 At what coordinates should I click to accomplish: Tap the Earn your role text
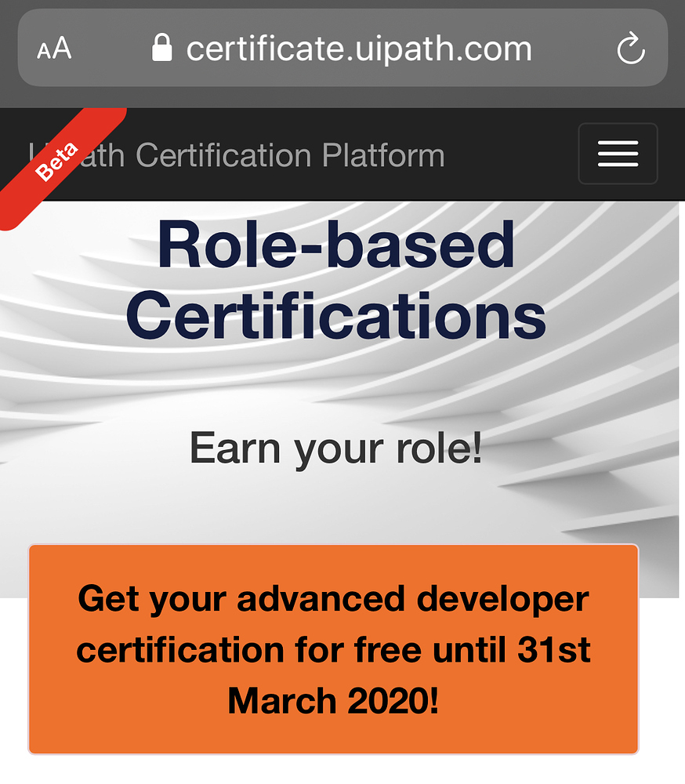[x=335, y=445]
